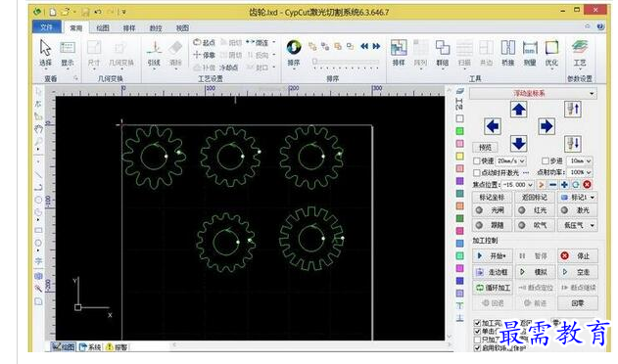Click the 走边框 frame trace button
618x364 pixels.
pos(492,272)
